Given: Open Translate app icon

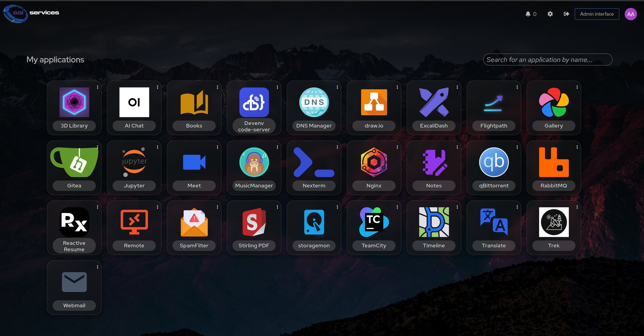Looking at the screenshot, I should tap(494, 222).
